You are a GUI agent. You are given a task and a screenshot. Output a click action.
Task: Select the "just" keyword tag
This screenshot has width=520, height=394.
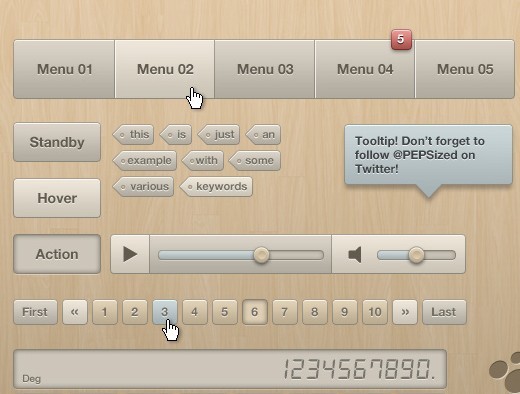tap(219, 135)
